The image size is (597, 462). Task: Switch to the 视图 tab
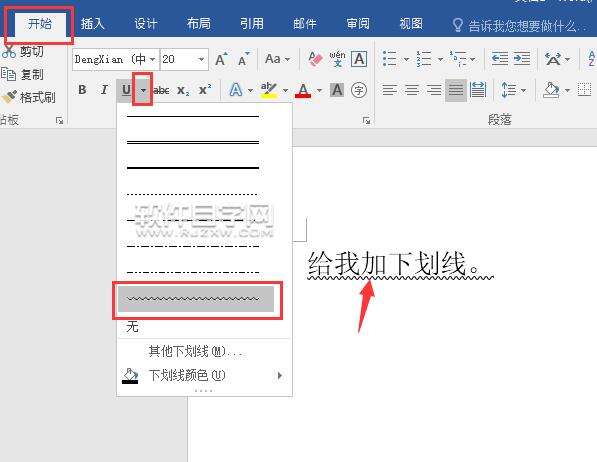[411, 24]
